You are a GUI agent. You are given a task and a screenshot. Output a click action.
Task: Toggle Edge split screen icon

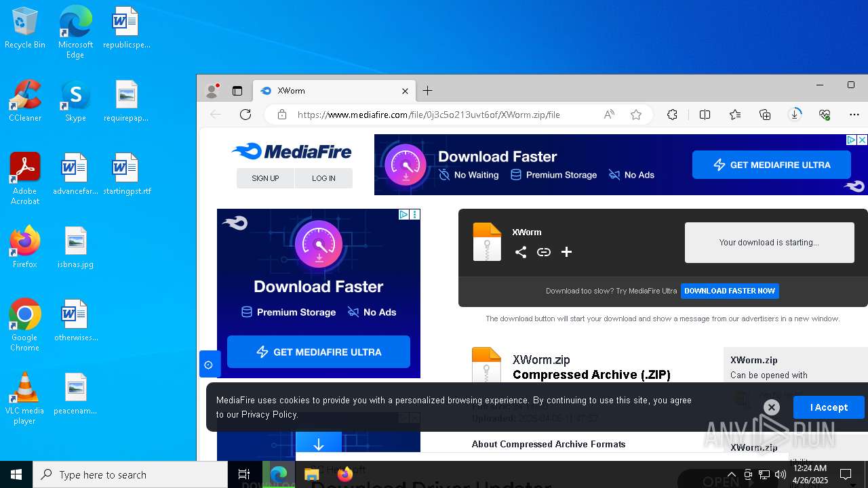coord(705,115)
